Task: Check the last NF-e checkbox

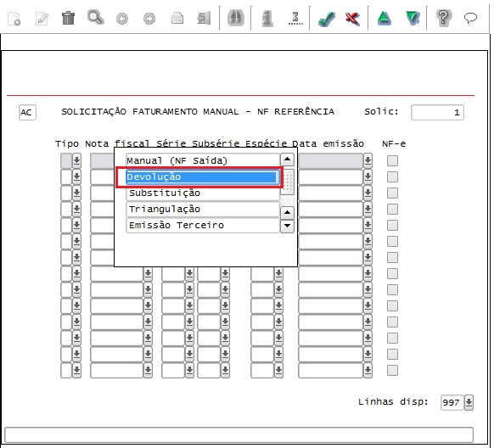Action: click(x=392, y=370)
